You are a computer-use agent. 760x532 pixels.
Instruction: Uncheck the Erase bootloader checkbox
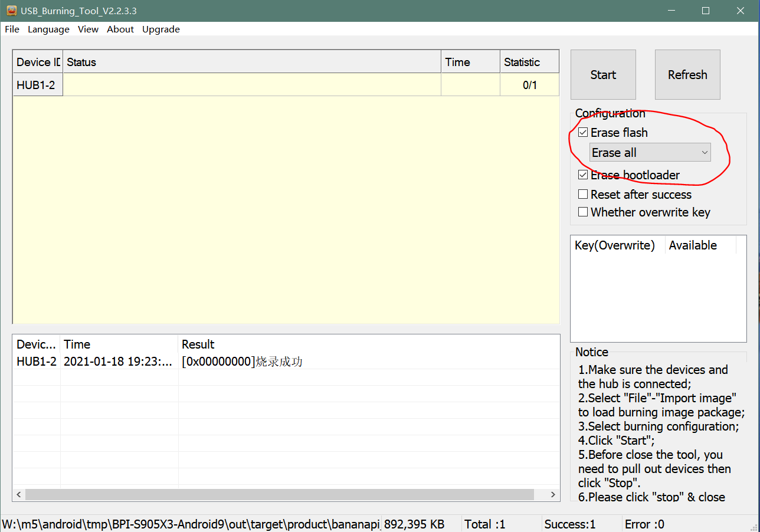click(583, 175)
